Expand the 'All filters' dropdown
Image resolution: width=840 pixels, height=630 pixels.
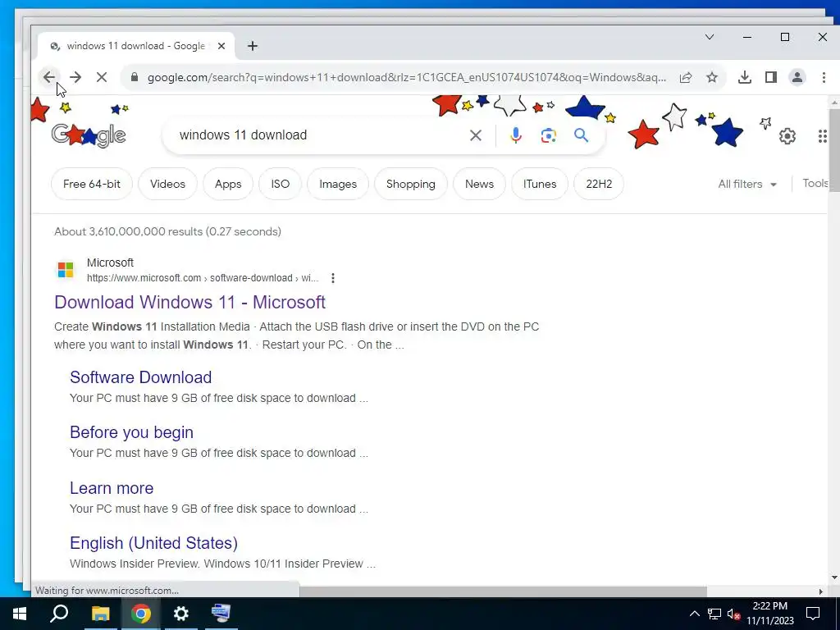click(x=747, y=184)
